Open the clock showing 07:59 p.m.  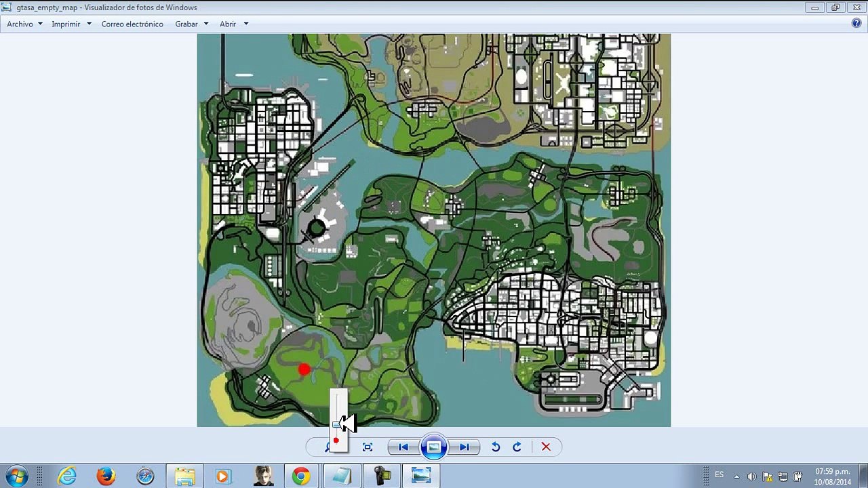point(833,476)
